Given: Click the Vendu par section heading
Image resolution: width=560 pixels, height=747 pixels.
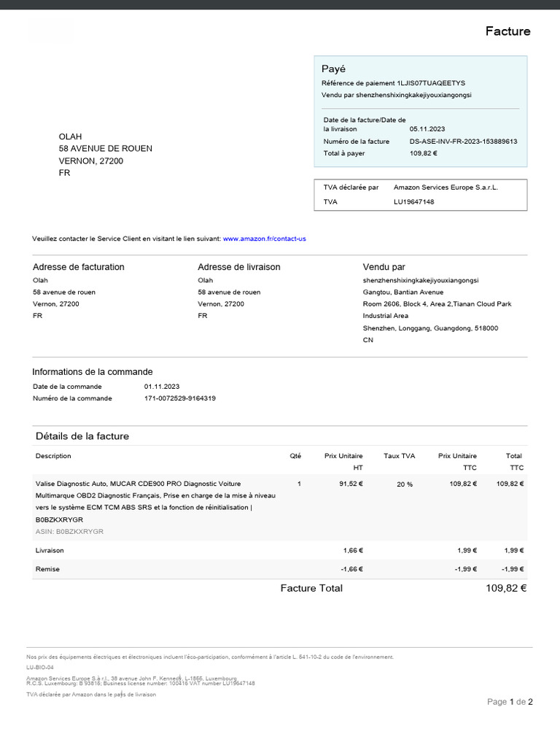Looking at the screenshot, I should pos(384,267).
